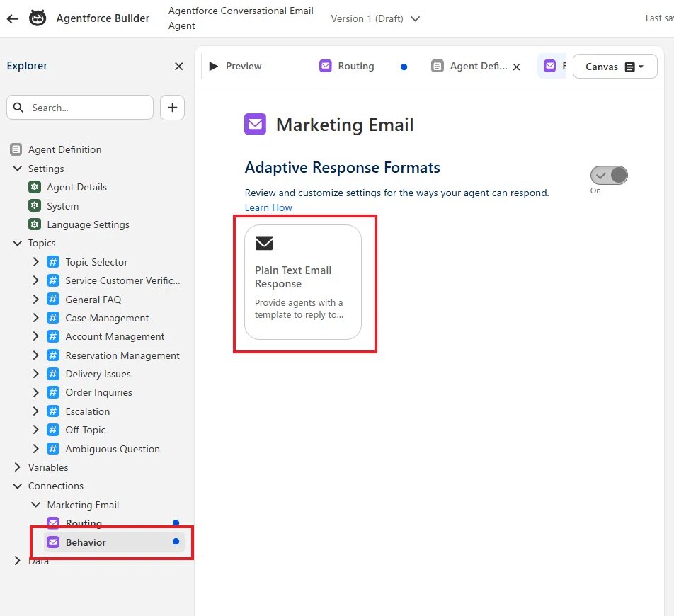The height and width of the screenshot is (616, 674).
Task: Click the Case Management hash icon
Action: point(53,318)
